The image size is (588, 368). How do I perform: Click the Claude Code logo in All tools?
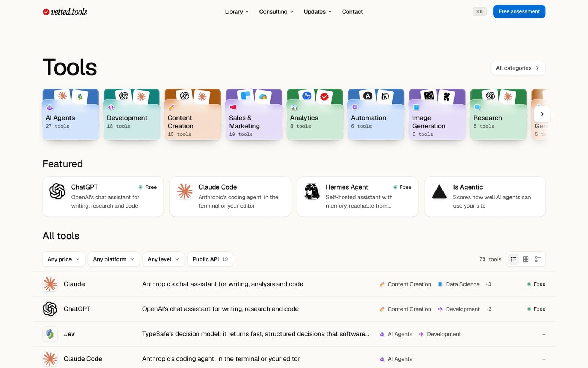click(50, 359)
